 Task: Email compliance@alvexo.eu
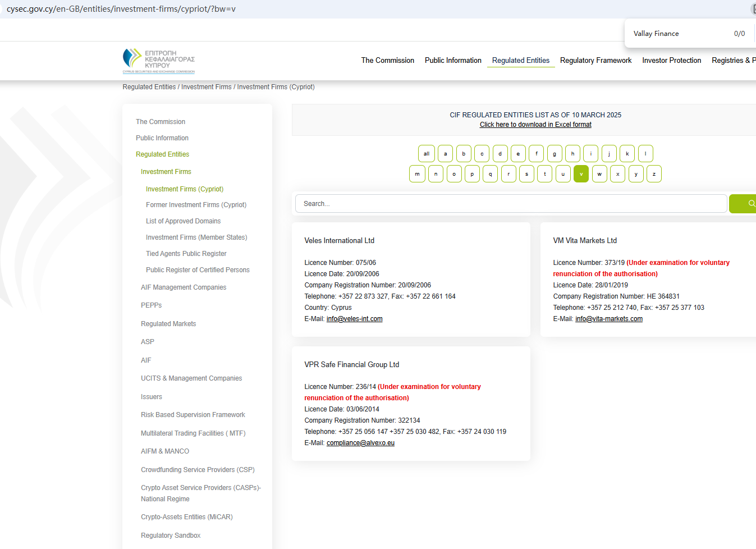pyautogui.click(x=360, y=443)
